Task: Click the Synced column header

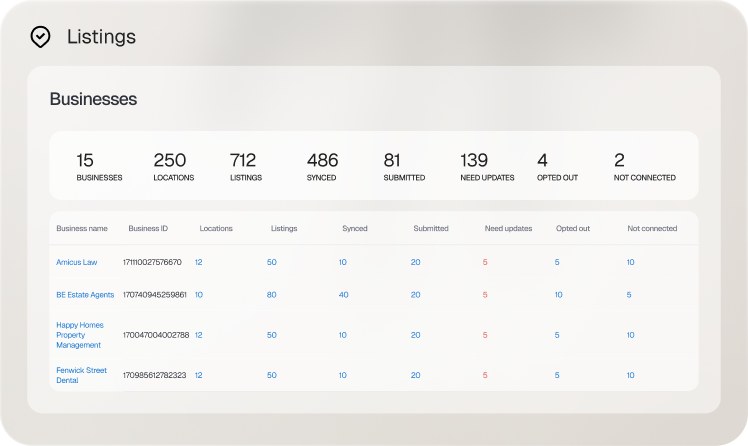Action: 354,228
